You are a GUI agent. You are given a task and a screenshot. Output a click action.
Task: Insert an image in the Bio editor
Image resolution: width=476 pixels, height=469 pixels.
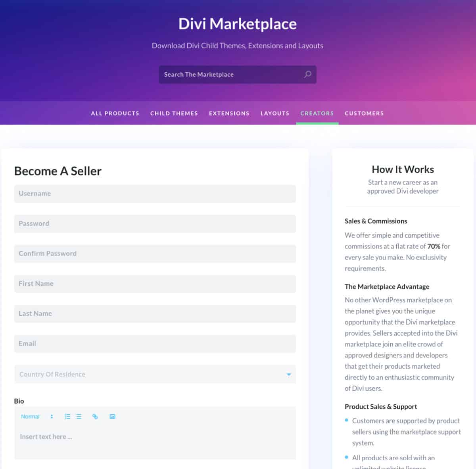pyautogui.click(x=112, y=417)
